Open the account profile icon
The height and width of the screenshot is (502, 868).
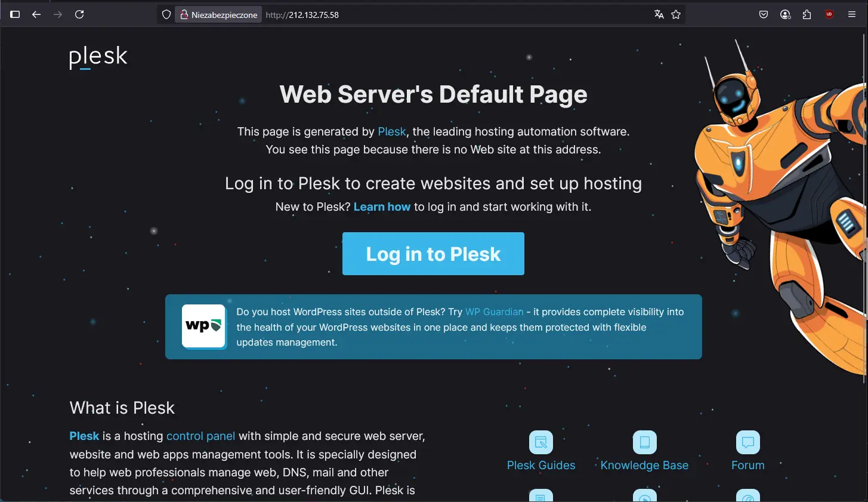click(x=785, y=14)
